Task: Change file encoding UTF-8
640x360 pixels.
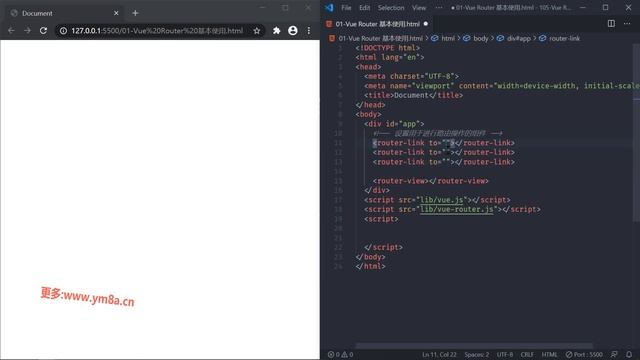Action: pos(505,355)
